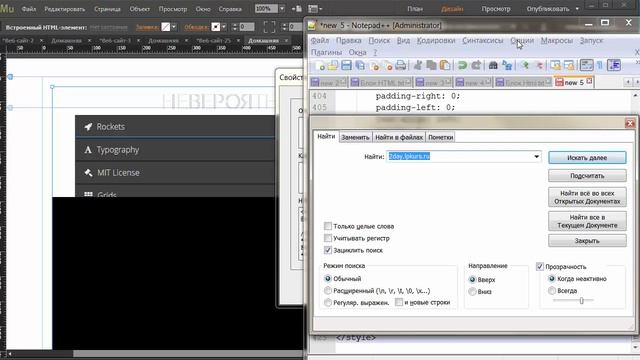Open Muse view options dropdown icon
The image size is (640, 360).
(314, 9)
